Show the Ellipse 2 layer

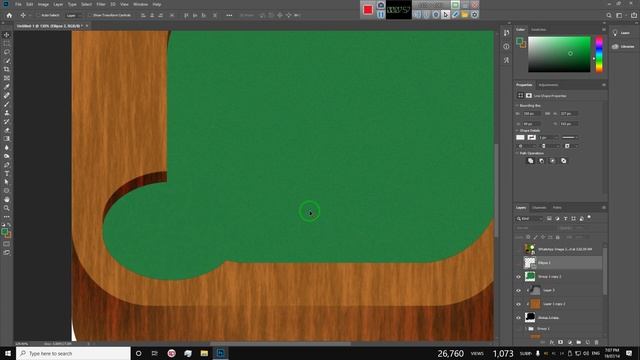click(518, 263)
